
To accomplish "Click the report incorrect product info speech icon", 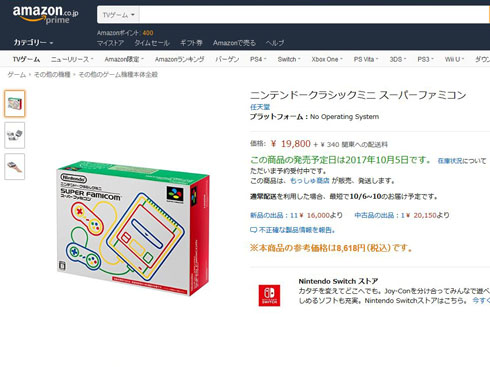I will 253,230.
